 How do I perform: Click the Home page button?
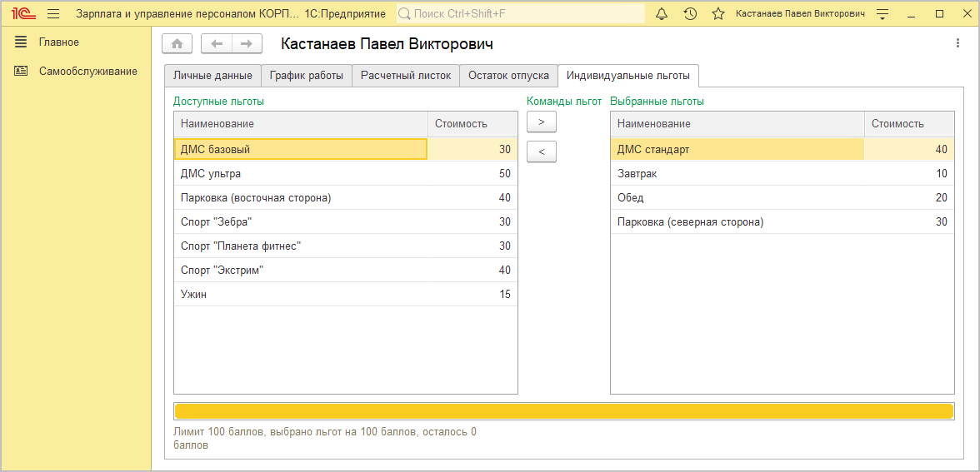[177, 44]
